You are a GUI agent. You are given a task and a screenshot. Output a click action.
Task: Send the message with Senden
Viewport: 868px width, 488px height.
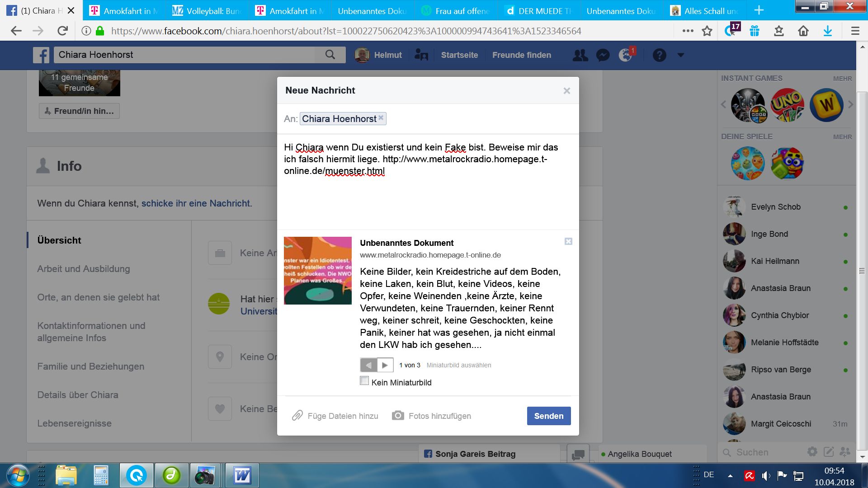pyautogui.click(x=549, y=416)
